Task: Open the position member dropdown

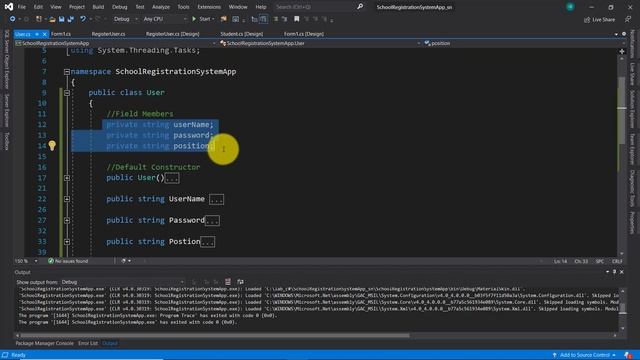Action: pos(524,43)
